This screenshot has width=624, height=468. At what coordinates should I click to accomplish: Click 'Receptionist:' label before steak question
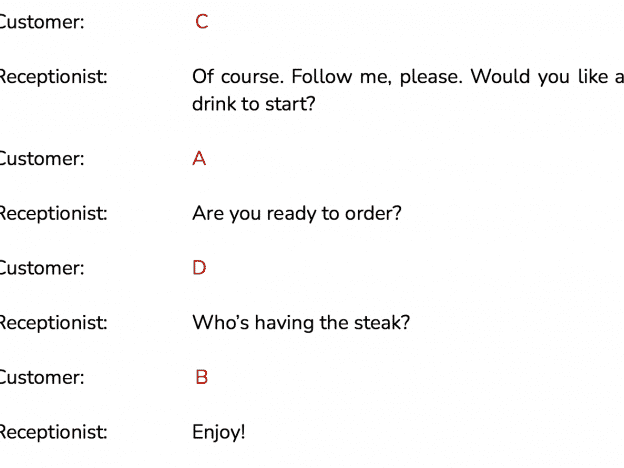point(53,323)
